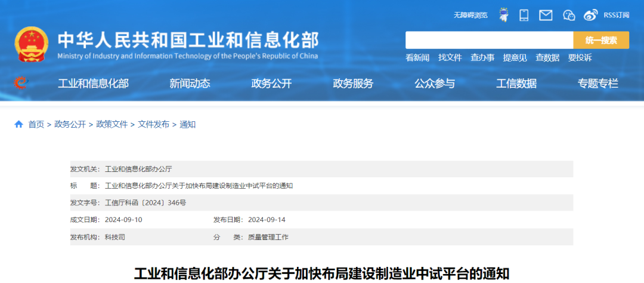Open the 找文件 quick link
This screenshot has width=644, height=283.
(450, 58)
